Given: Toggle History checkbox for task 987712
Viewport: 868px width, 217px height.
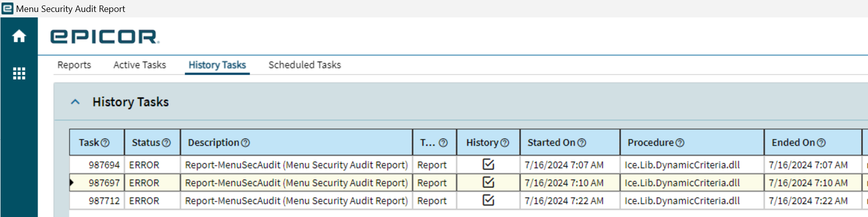Looking at the screenshot, I should pos(489,200).
